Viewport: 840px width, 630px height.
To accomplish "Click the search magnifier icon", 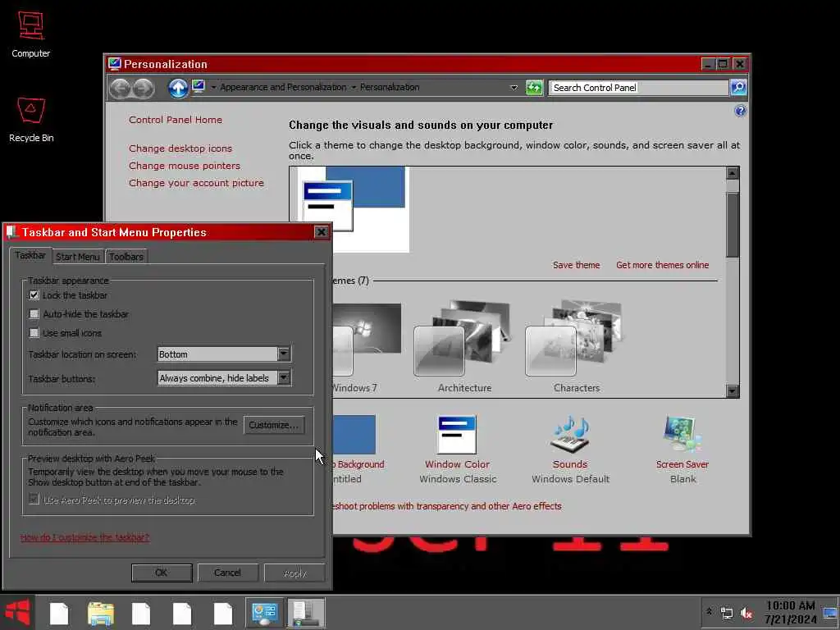I will tap(738, 87).
